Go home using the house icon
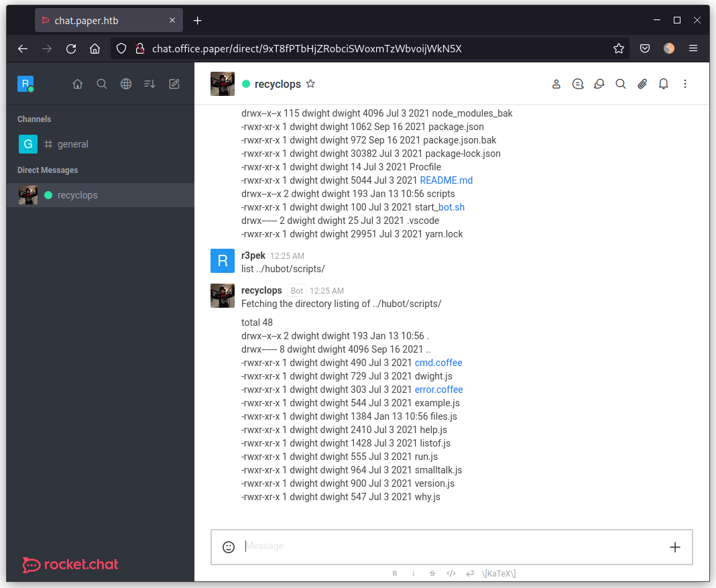 point(77,84)
